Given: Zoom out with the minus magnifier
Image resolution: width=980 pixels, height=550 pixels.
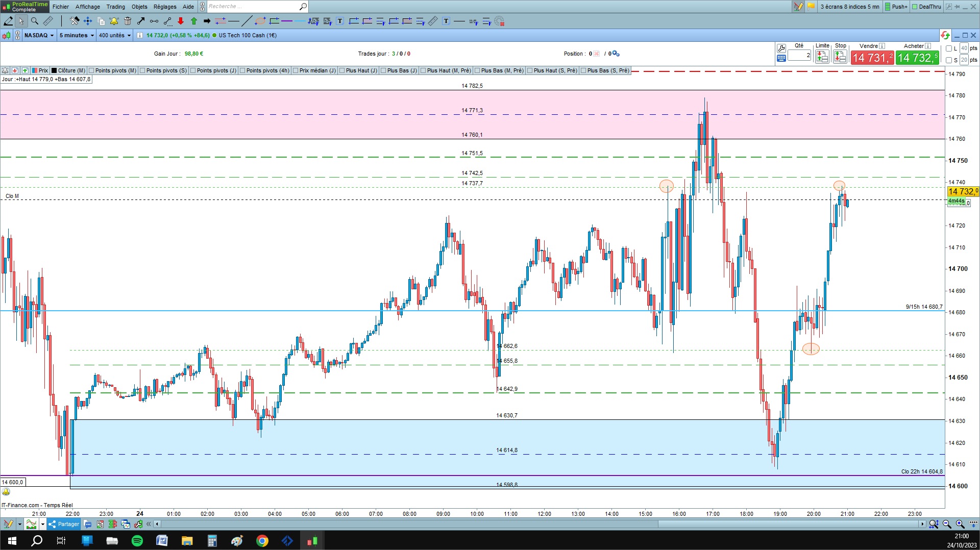Looking at the screenshot, I should 947,524.
